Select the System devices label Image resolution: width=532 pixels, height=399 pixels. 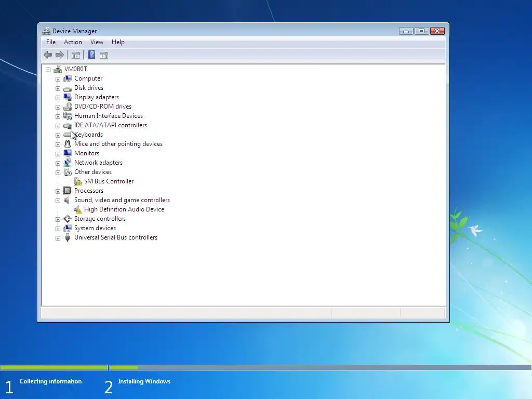(95, 229)
